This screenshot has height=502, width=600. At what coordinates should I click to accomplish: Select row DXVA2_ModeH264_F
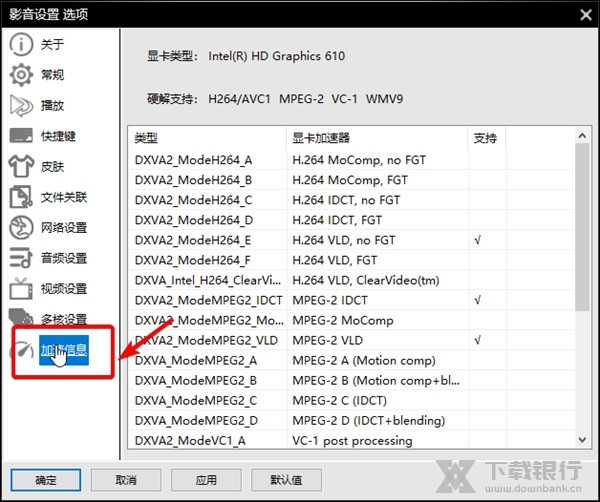[351, 260]
